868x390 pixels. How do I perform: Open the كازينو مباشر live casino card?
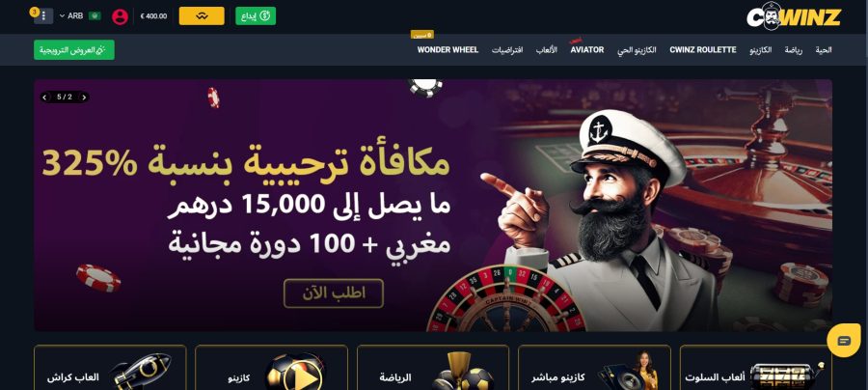tap(594, 367)
